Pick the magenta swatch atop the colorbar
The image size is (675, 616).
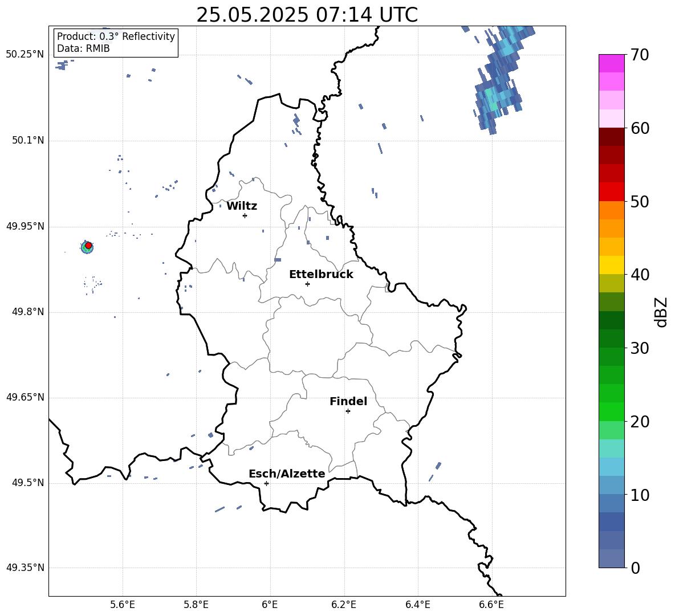[612, 63]
